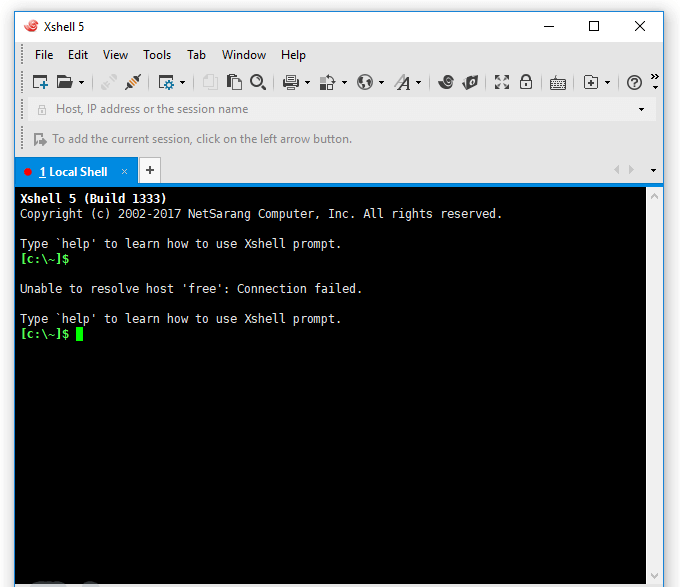Close the Local Shell tab
This screenshot has width=680, height=587.
pyautogui.click(x=124, y=172)
